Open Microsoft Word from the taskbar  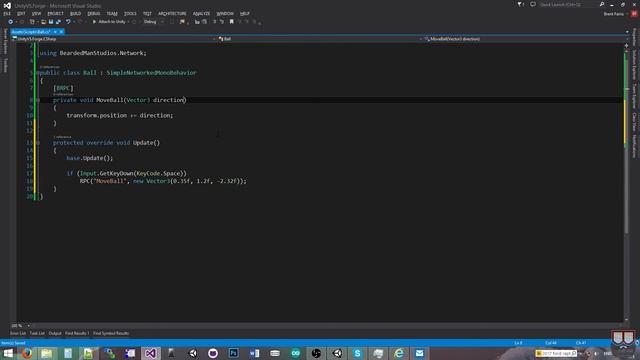pos(254,353)
